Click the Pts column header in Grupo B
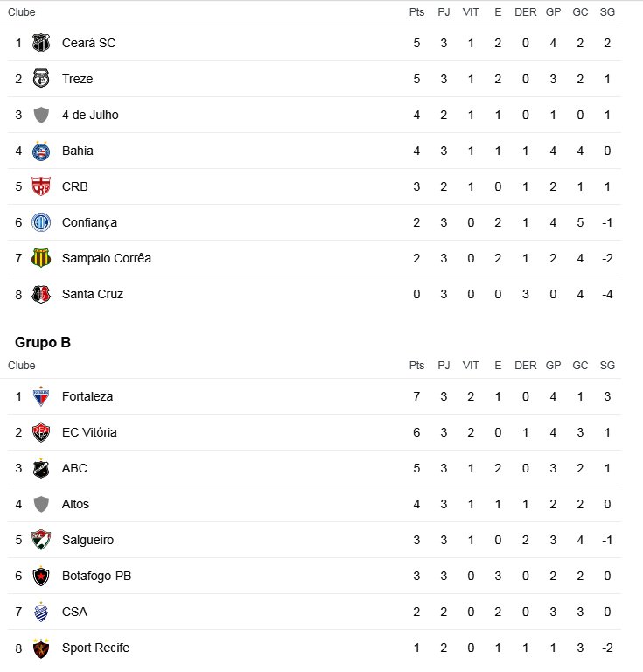 coord(416,365)
